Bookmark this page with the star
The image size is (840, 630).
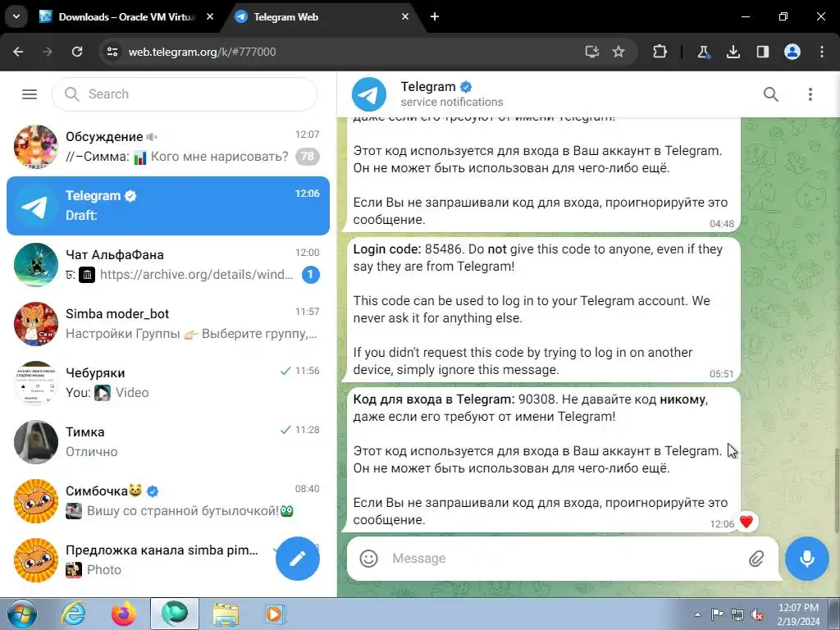[x=619, y=52]
